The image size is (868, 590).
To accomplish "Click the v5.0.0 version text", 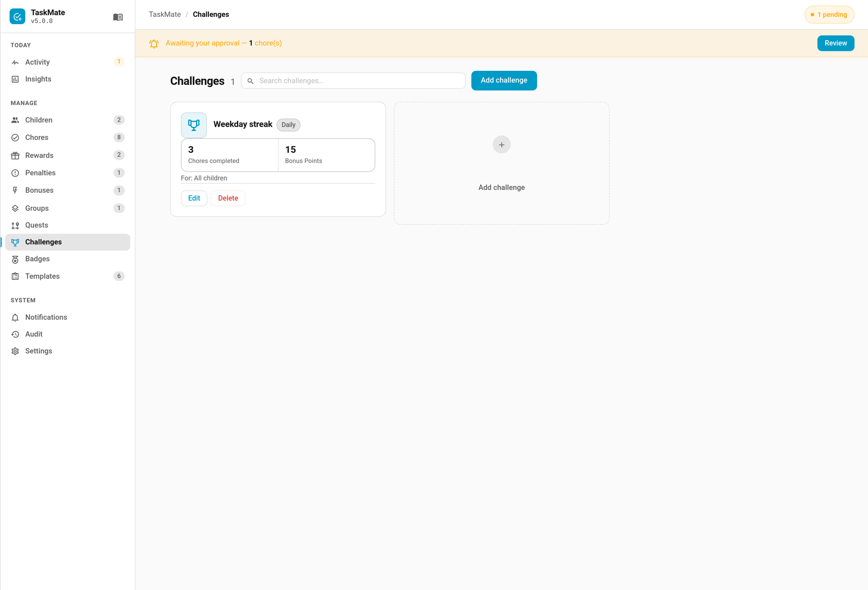I will (x=42, y=21).
